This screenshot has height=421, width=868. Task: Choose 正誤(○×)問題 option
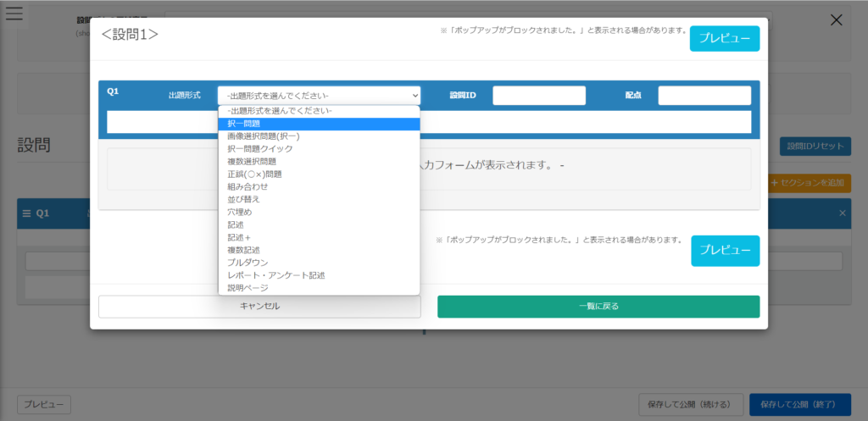pyautogui.click(x=254, y=174)
